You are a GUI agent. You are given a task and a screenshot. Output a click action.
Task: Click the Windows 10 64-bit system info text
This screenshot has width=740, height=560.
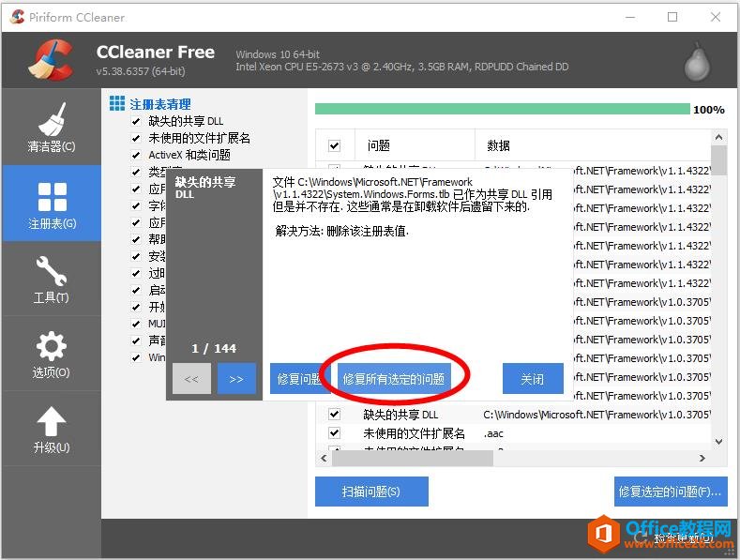278,54
